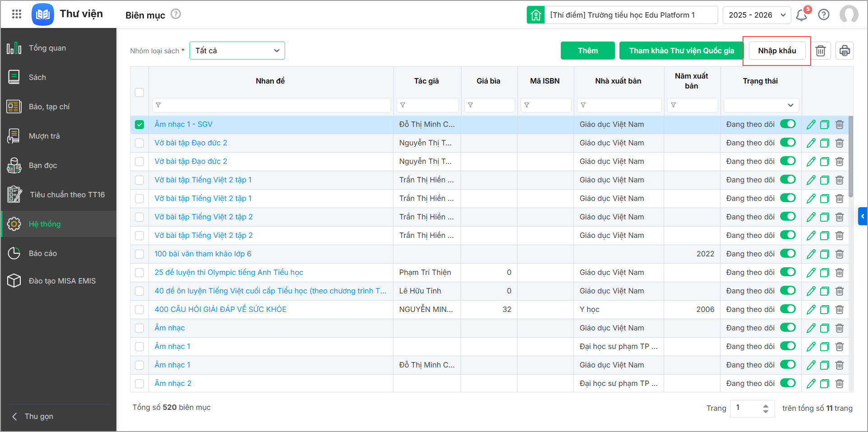Viewport: 868px width, 432px height.
Task: Go to Tổng quan in sidebar
Action: (59, 48)
